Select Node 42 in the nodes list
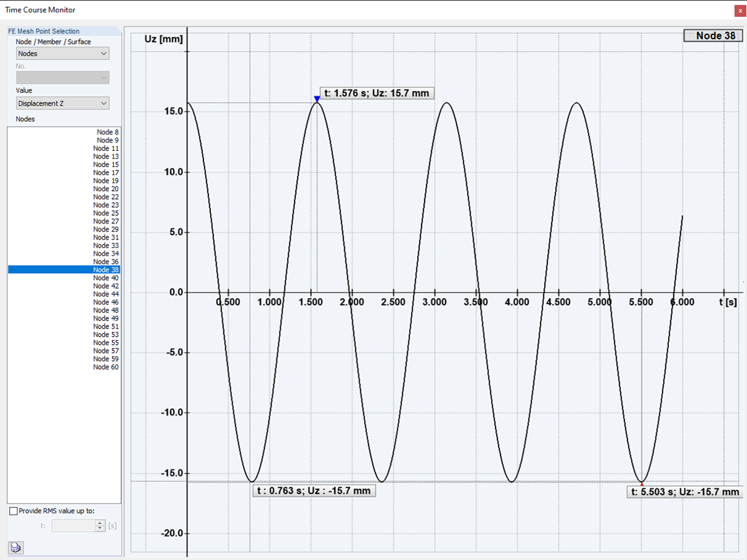747x560 pixels. 63,286
